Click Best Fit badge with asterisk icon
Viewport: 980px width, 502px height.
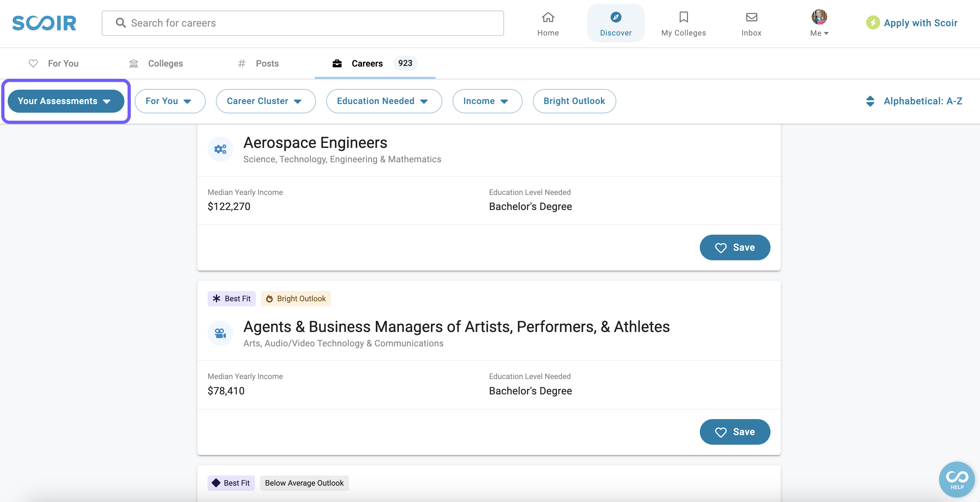(x=231, y=299)
